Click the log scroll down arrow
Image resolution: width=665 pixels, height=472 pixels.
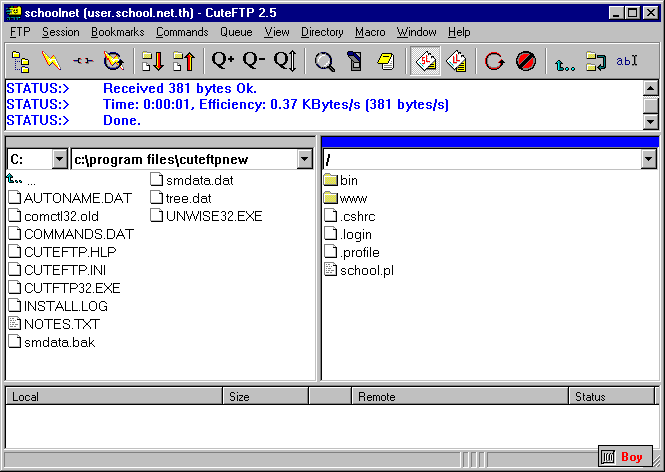[x=651, y=122]
